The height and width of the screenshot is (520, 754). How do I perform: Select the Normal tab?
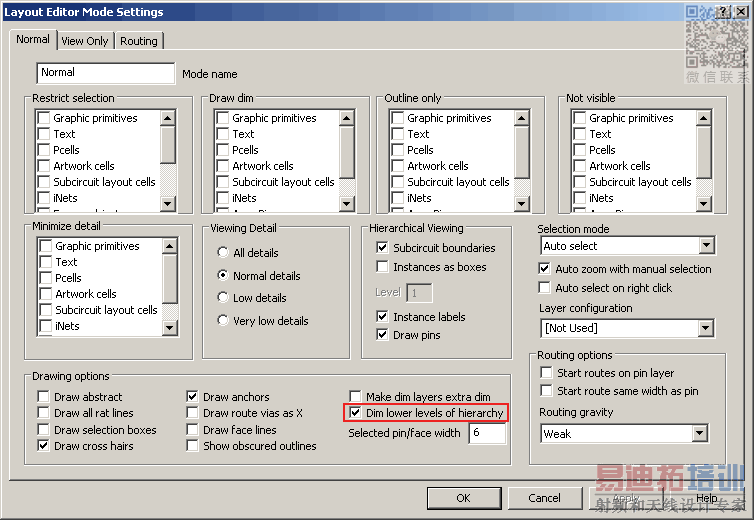[33, 39]
